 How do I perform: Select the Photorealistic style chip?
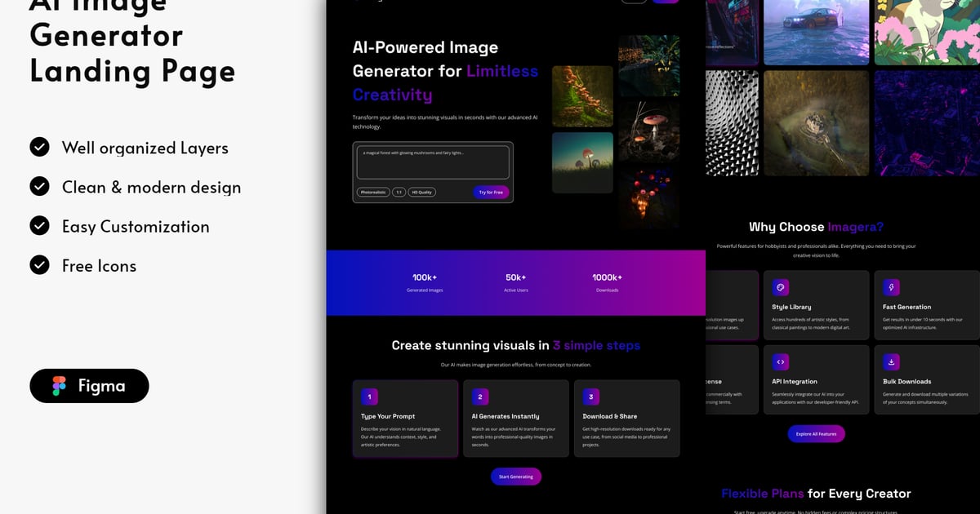[373, 193]
